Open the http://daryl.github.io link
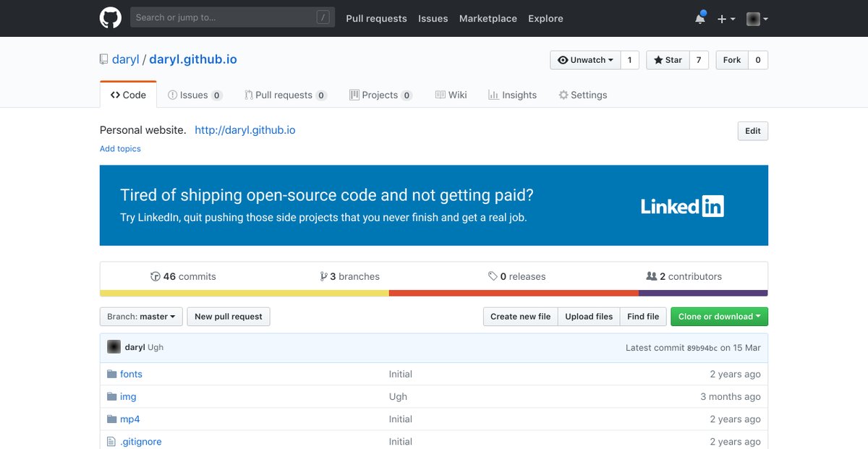 pyautogui.click(x=244, y=130)
